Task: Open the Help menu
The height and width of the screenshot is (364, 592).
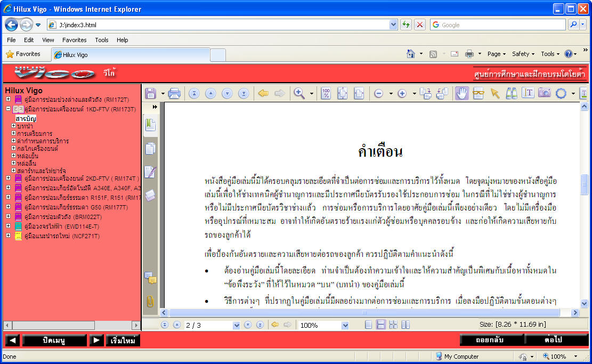Action: coord(123,40)
